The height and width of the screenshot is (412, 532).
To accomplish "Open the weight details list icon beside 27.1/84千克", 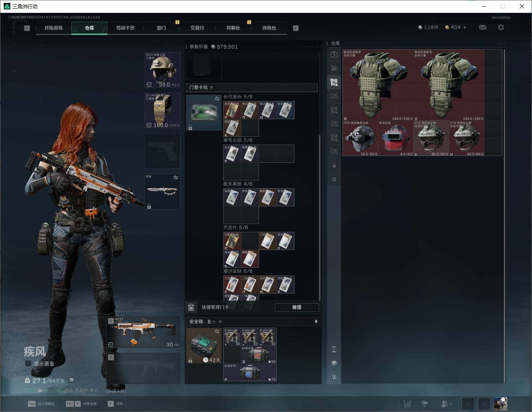I will click(x=71, y=380).
